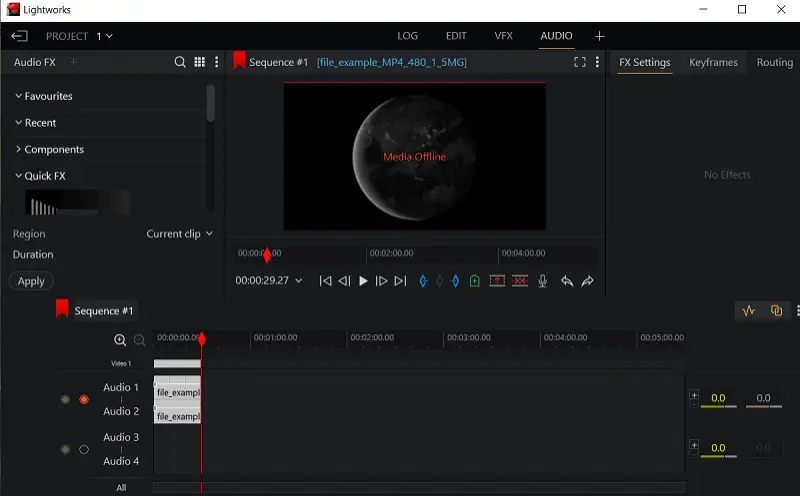This screenshot has width=800, height=496.
Task: Click the red playhead marker on the timeline ruler
Action: click(x=202, y=340)
